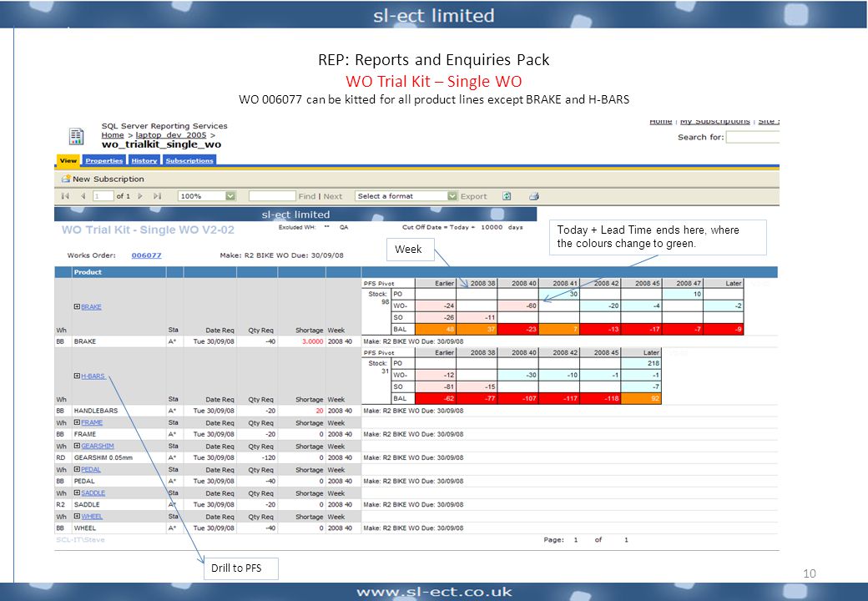Expand the WHEEL product group

pos(77,517)
